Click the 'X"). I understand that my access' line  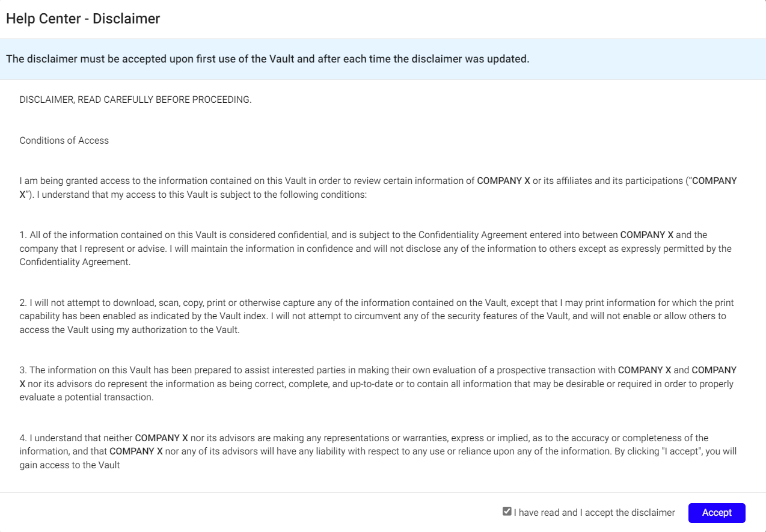192,195
